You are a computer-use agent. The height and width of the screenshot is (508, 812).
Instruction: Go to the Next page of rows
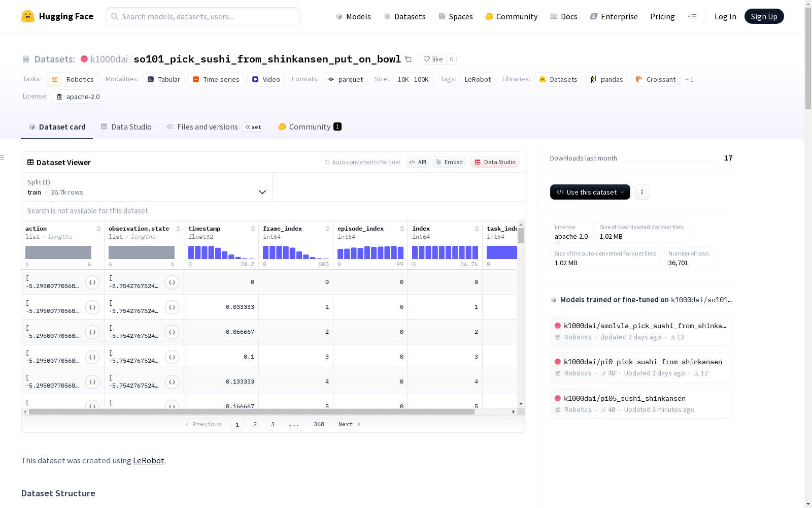tap(349, 424)
